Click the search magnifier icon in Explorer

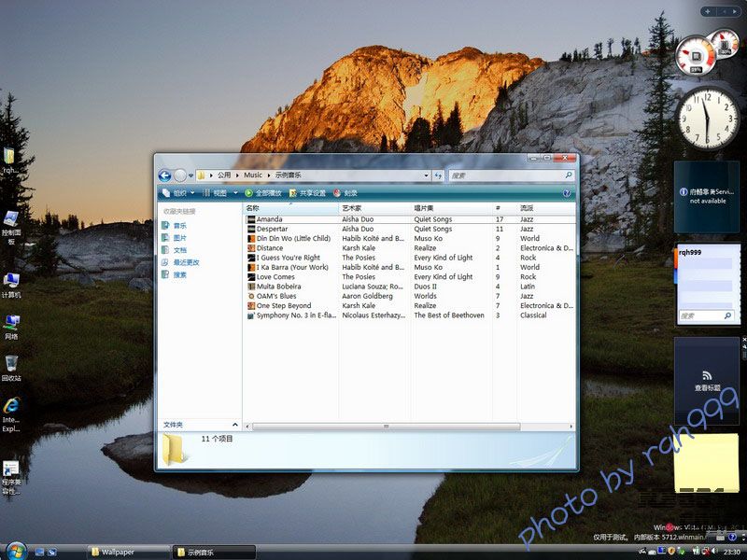coord(569,175)
